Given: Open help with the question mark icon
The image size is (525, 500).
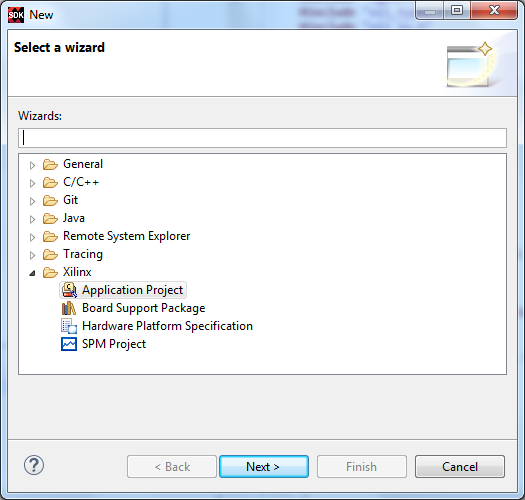Looking at the screenshot, I should 34,465.
